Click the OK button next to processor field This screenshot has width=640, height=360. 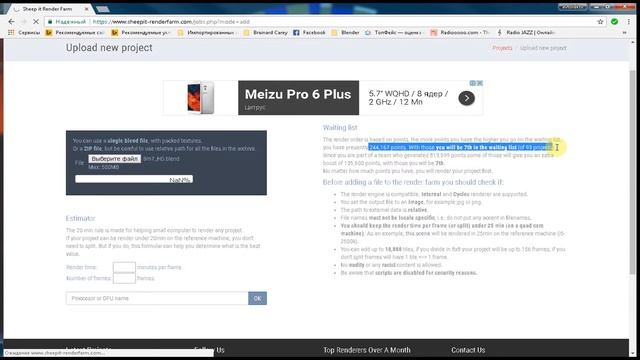pyautogui.click(x=258, y=298)
